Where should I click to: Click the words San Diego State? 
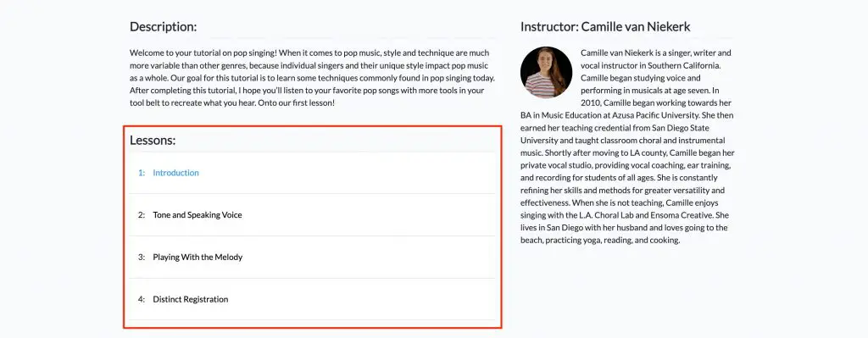point(697,128)
